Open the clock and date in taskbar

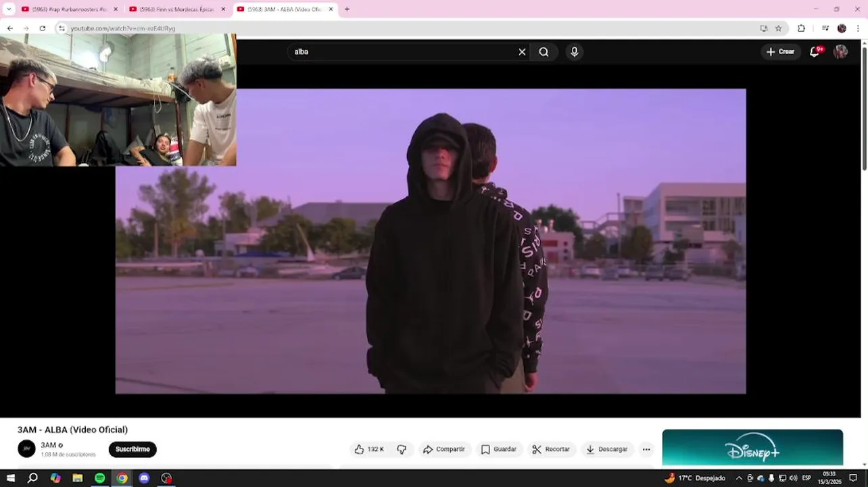click(x=829, y=478)
